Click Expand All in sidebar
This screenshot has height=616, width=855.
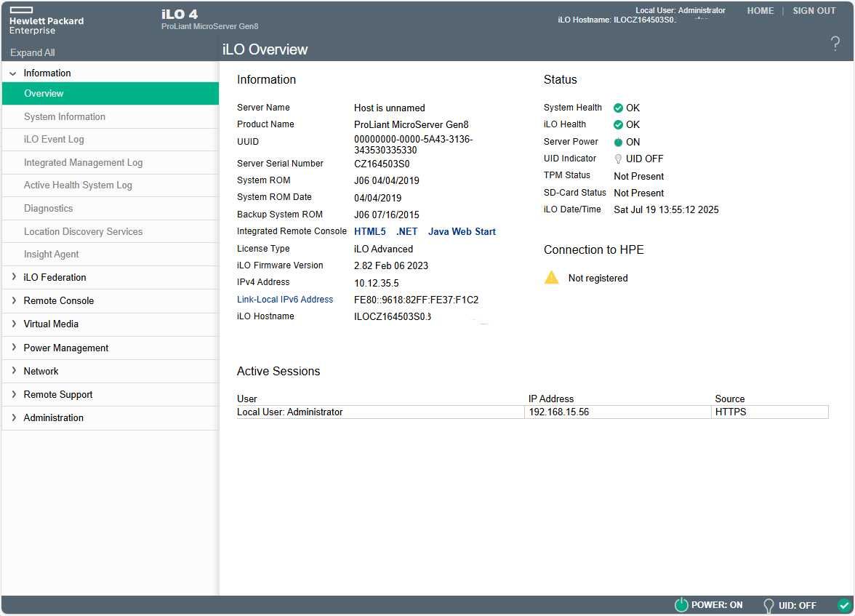[x=32, y=52]
